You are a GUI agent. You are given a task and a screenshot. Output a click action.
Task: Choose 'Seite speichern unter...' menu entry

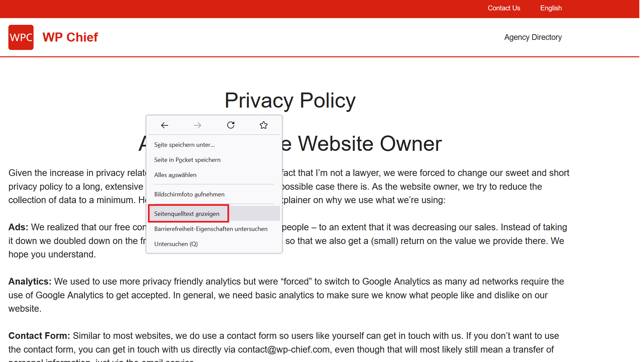tap(214, 145)
